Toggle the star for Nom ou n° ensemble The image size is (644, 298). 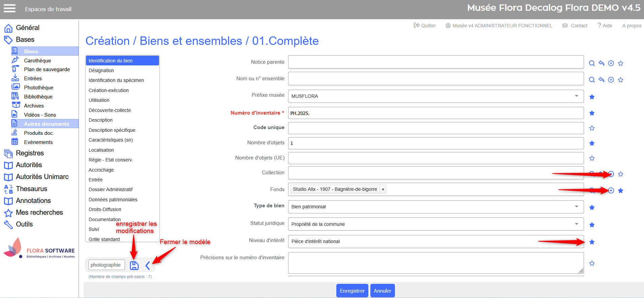621,80
